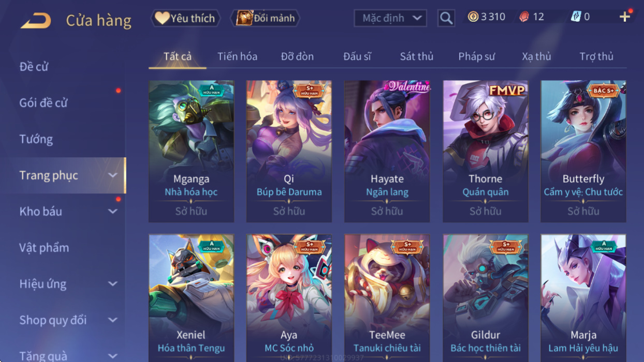This screenshot has width=644, height=362.
Task: Select the Hayate Ngân lang skin card
Action: point(387,151)
